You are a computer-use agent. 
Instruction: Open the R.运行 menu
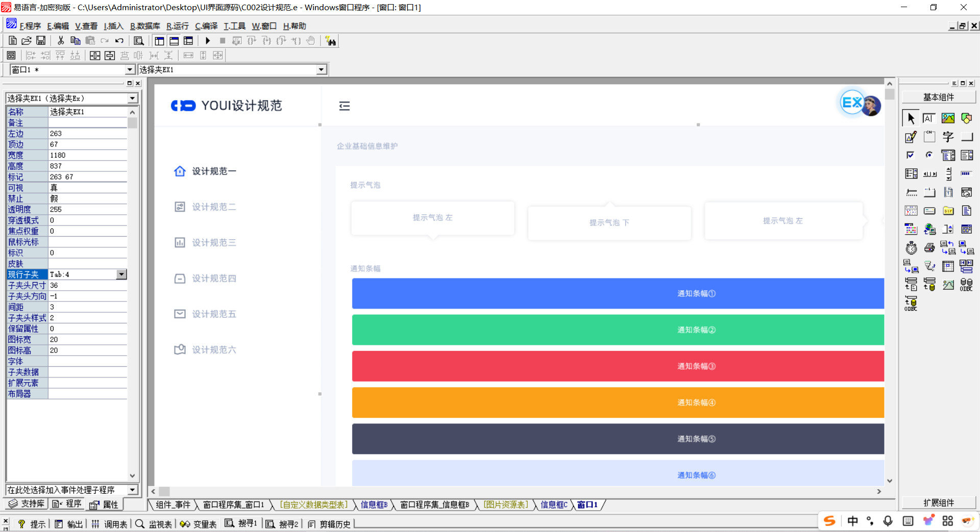[177, 26]
